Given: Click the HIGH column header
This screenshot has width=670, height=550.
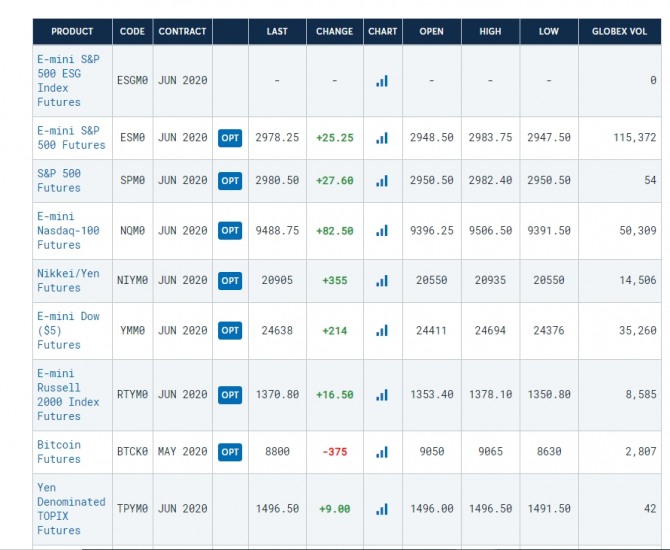Looking at the screenshot, I should [491, 32].
